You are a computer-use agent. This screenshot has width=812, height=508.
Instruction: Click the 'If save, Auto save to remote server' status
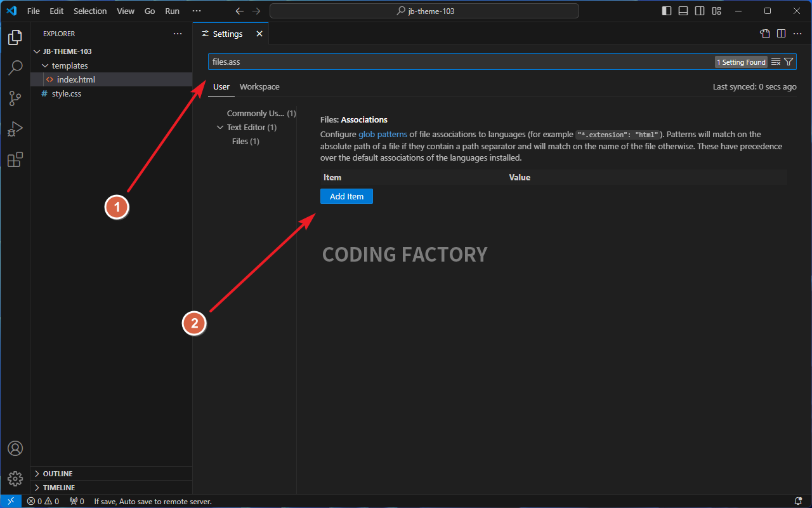click(153, 501)
